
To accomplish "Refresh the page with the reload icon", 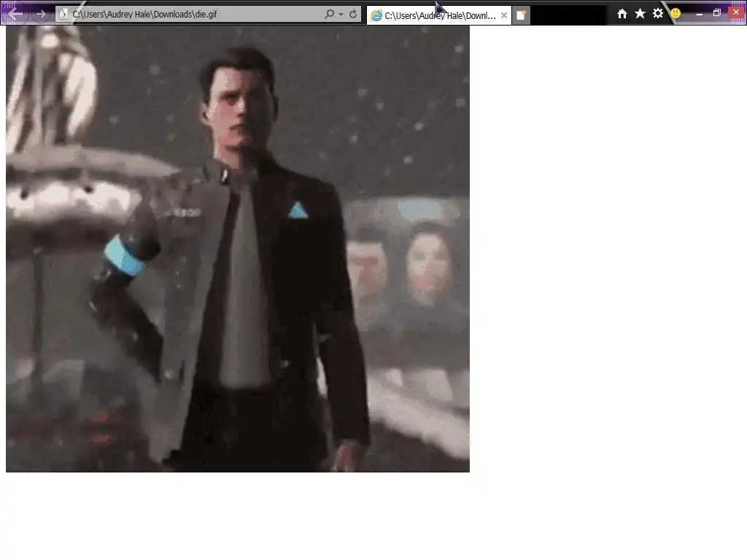I will [353, 15].
